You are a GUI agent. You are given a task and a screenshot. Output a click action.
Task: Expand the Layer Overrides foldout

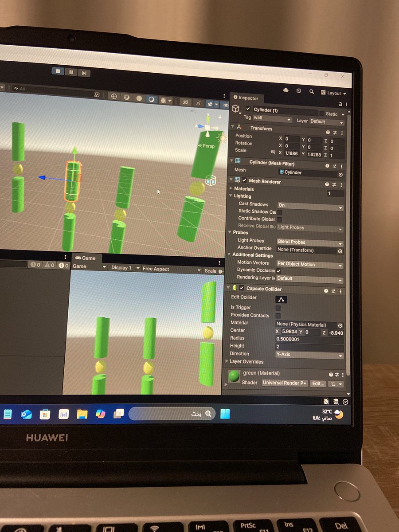click(x=227, y=361)
